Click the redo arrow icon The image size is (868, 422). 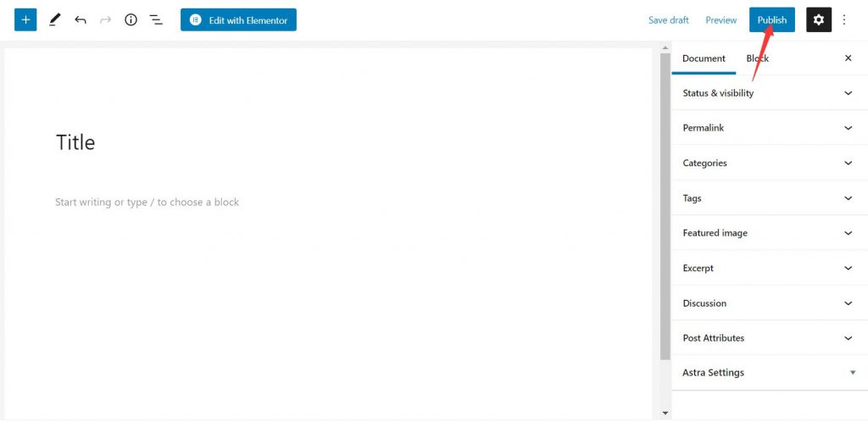(106, 19)
